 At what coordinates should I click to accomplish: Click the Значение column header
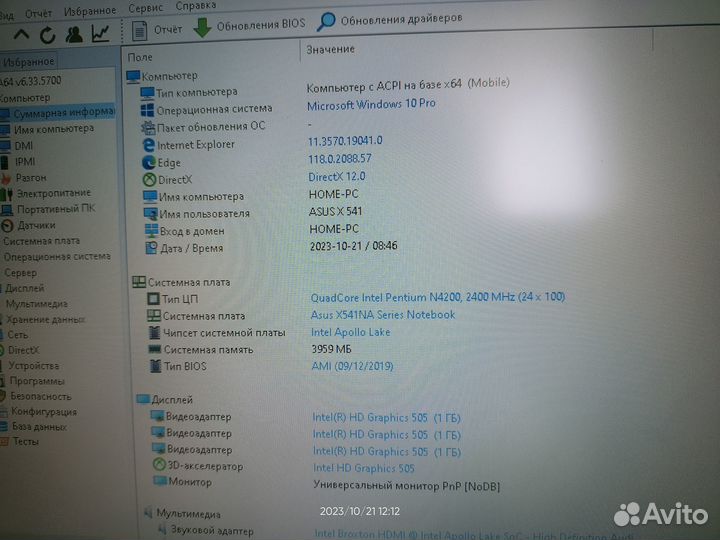click(331, 49)
